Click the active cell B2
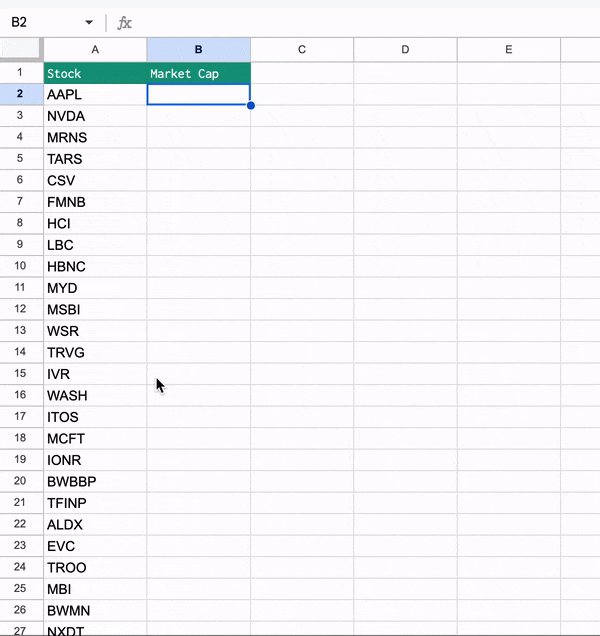 tap(198, 95)
